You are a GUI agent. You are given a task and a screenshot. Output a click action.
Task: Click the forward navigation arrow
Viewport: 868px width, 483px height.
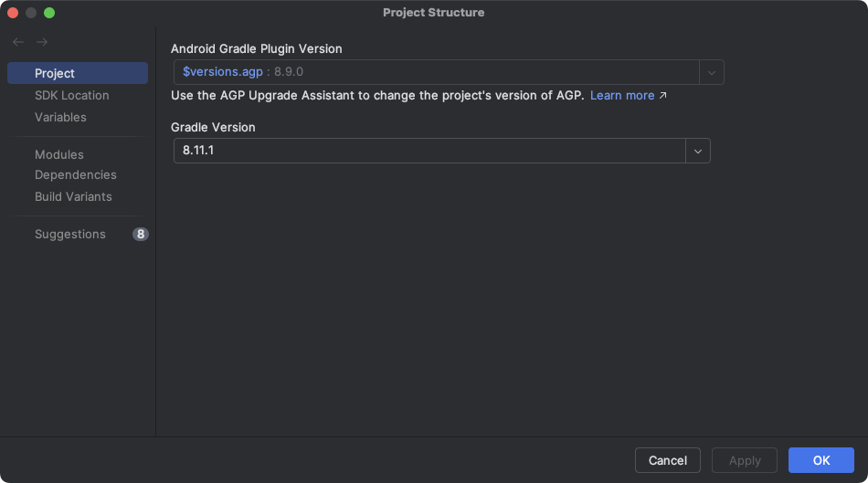click(42, 42)
